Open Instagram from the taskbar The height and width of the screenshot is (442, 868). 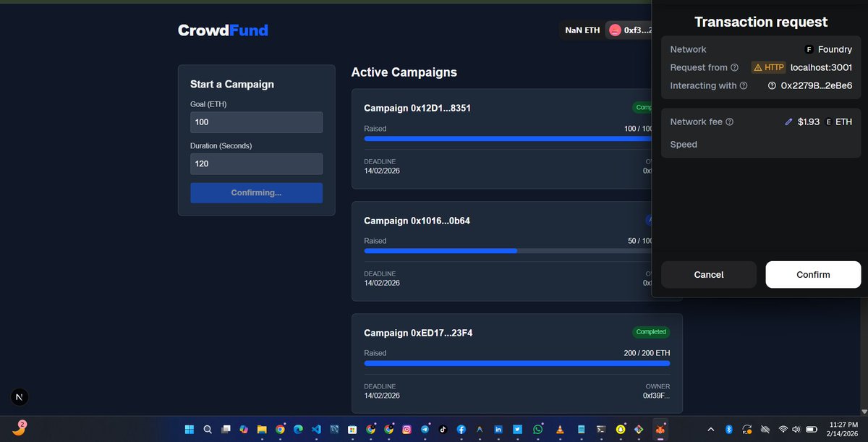(407, 429)
